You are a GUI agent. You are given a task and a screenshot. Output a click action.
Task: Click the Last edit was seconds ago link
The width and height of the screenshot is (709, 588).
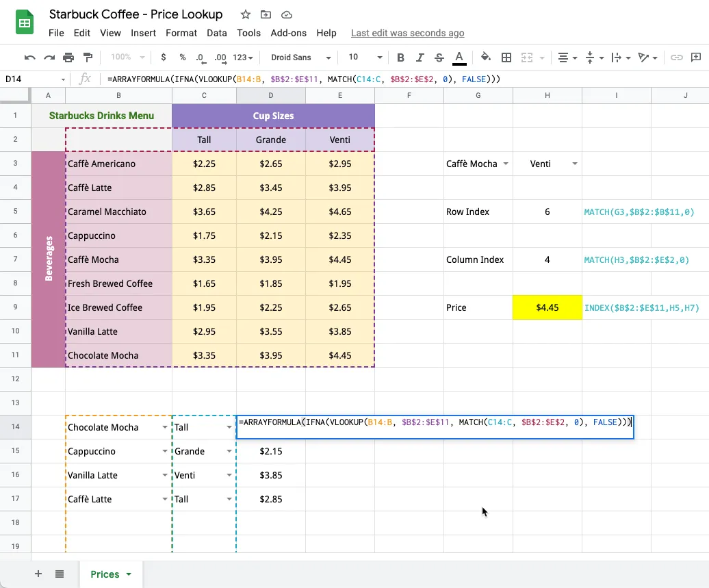tap(407, 33)
